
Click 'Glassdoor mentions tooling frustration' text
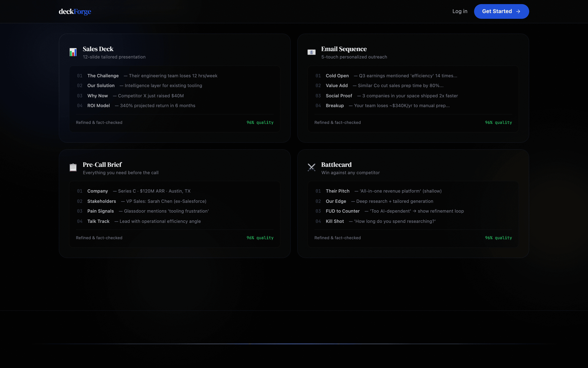[166, 211]
